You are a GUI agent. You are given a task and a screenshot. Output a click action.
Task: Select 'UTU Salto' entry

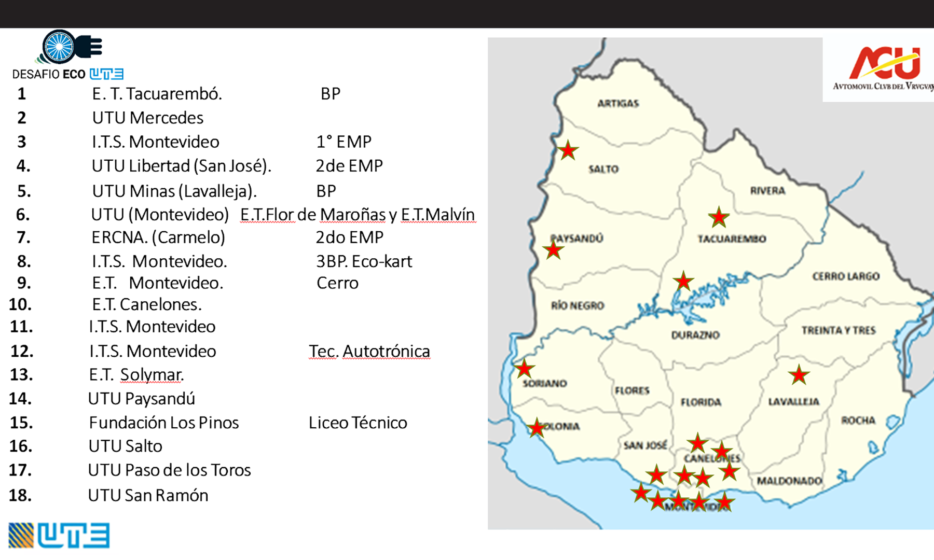(x=125, y=446)
